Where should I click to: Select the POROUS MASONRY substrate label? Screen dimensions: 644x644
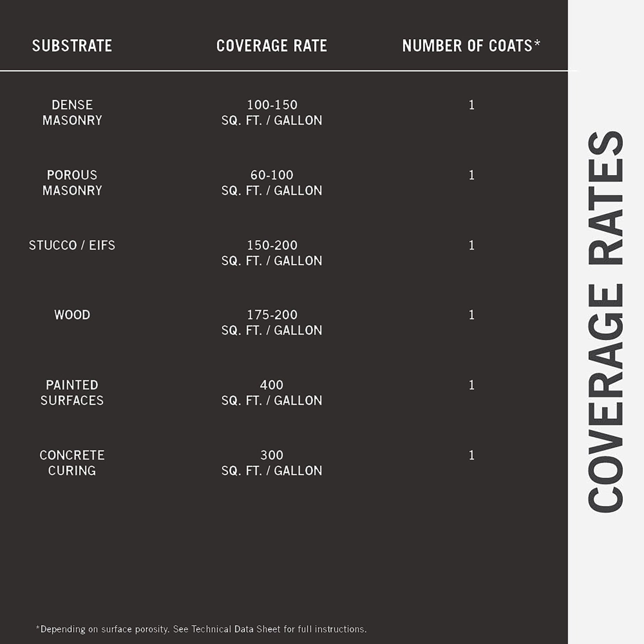(72, 183)
